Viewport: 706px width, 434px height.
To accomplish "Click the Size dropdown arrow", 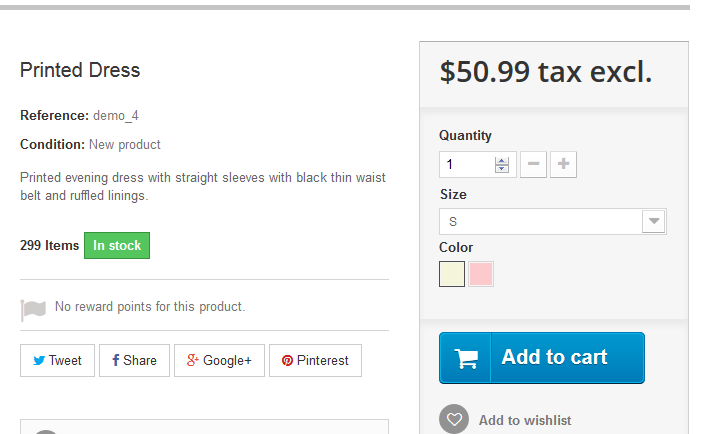I will coord(654,221).
